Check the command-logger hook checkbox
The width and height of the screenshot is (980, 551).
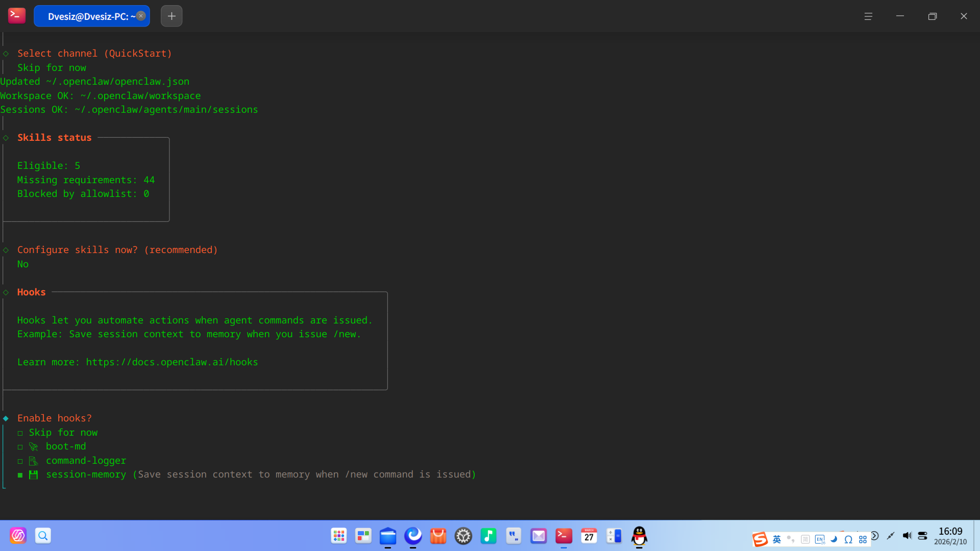20,461
